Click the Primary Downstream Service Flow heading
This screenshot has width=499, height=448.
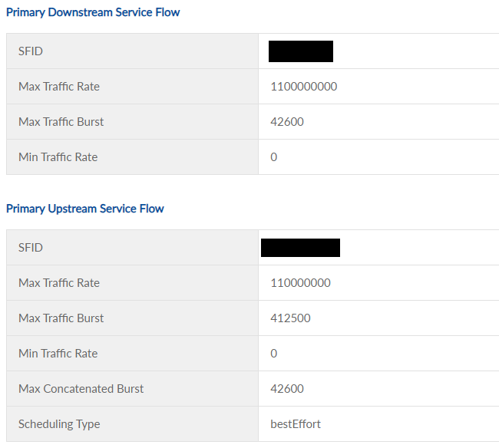93,12
